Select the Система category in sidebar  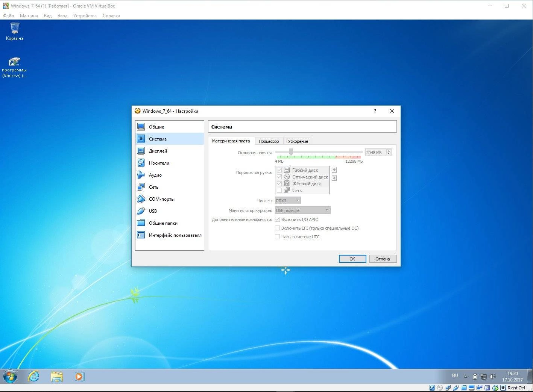tap(170, 139)
